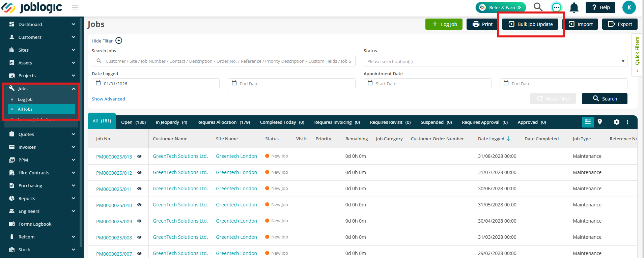Select the All (181) tab
Screen dimensions: 644x258
coord(102,121)
